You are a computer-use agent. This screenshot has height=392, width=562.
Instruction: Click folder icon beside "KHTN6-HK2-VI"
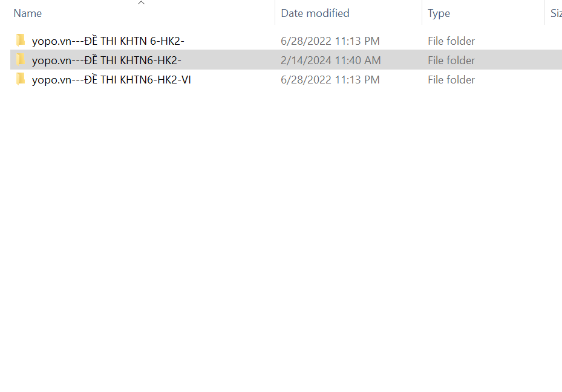point(21,79)
